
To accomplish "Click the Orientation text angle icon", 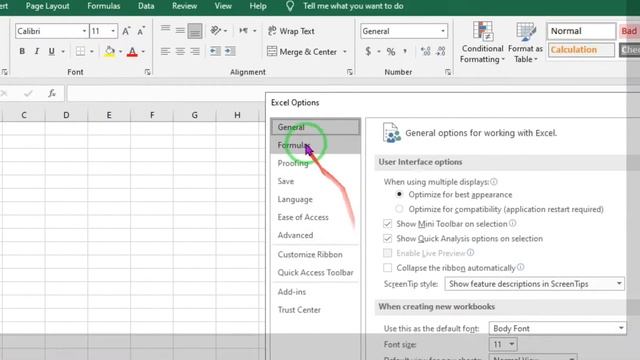I will pos(216,31).
